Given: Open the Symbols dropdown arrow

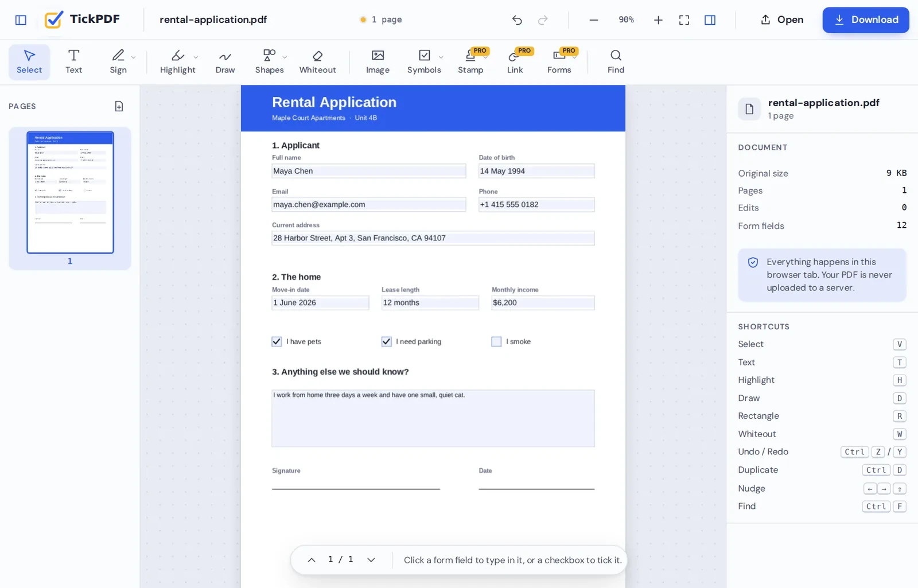Looking at the screenshot, I should 441,57.
